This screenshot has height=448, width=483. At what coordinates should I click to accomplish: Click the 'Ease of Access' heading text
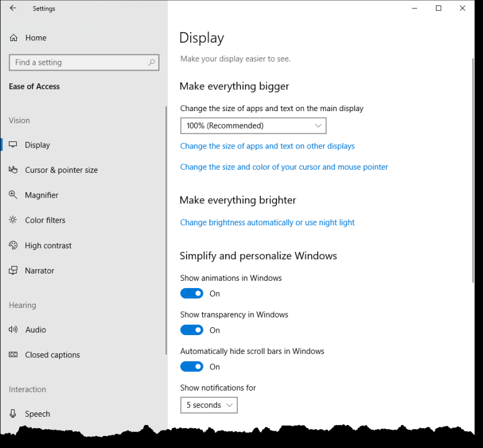34,86
